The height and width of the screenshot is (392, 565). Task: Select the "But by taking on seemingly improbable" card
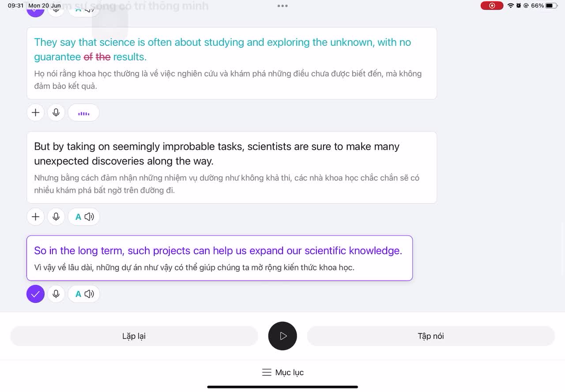tap(232, 167)
